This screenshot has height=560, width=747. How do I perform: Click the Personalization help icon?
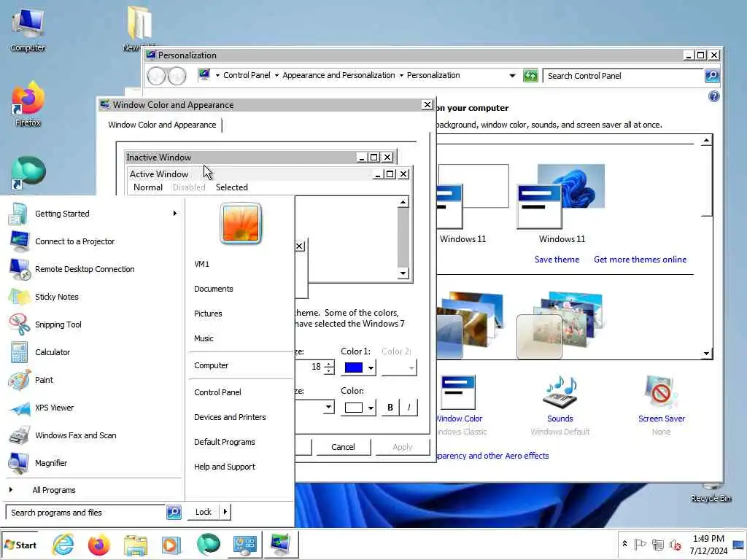pyautogui.click(x=713, y=97)
